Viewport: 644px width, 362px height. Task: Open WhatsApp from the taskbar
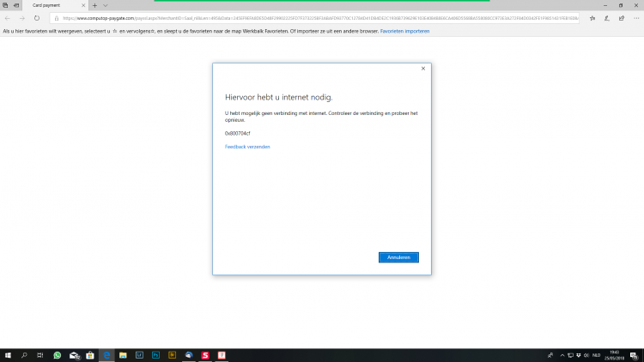[x=58, y=355]
